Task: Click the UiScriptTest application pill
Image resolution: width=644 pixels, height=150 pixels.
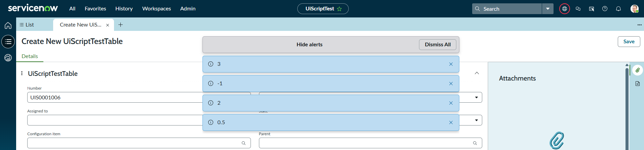Action: click(x=323, y=9)
